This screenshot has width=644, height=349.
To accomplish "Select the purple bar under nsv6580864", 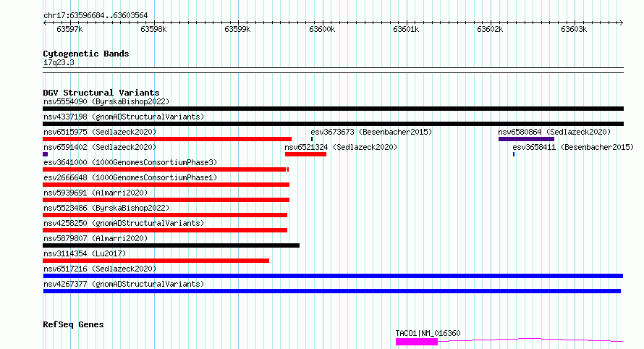I will (526, 139).
